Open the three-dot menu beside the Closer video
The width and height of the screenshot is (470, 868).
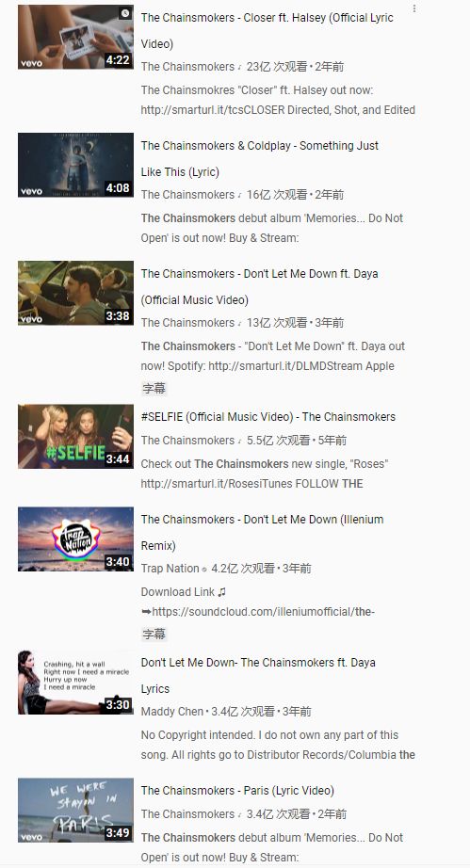(414, 8)
